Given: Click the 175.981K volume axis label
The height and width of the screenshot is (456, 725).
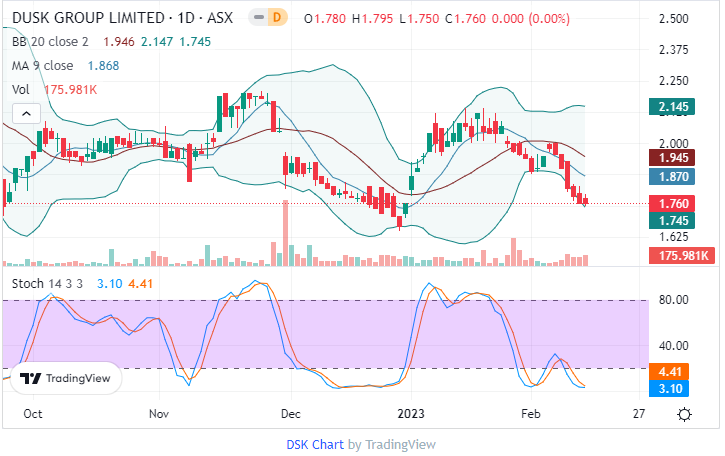Looking at the screenshot, I should tap(678, 257).
